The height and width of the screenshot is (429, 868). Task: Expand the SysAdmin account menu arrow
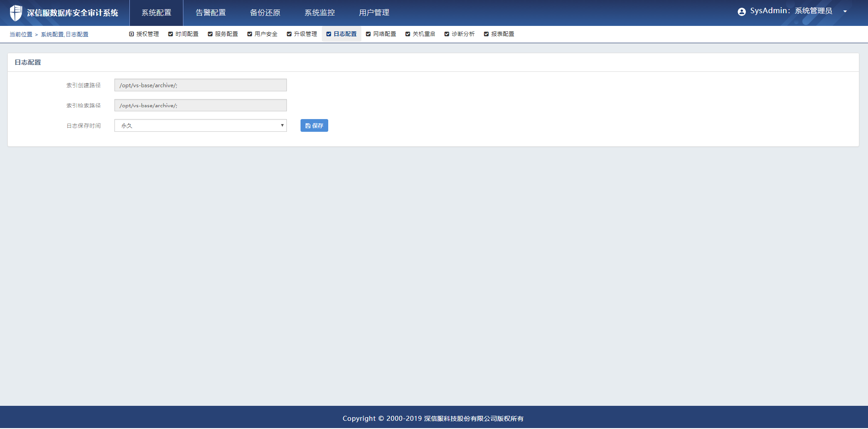click(x=845, y=12)
